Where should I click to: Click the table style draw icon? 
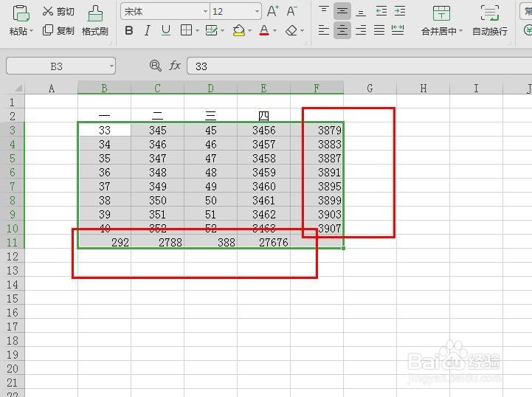pyautogui.click(x=211, y=30)
